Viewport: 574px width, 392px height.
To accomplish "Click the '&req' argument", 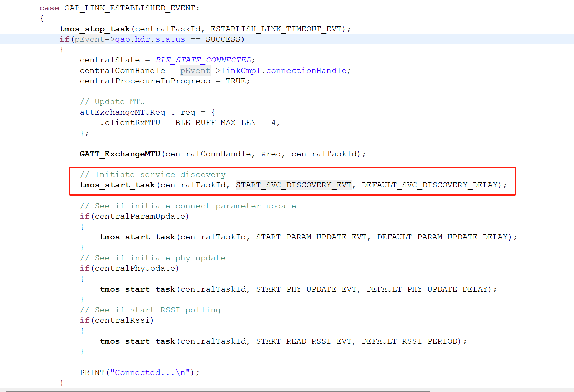I will tap(271, 154).
